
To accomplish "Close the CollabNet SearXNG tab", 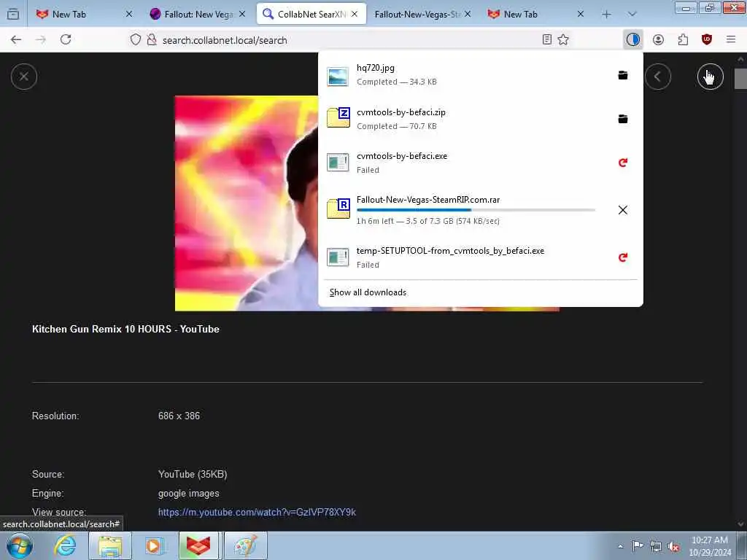I will click(355, 15).
